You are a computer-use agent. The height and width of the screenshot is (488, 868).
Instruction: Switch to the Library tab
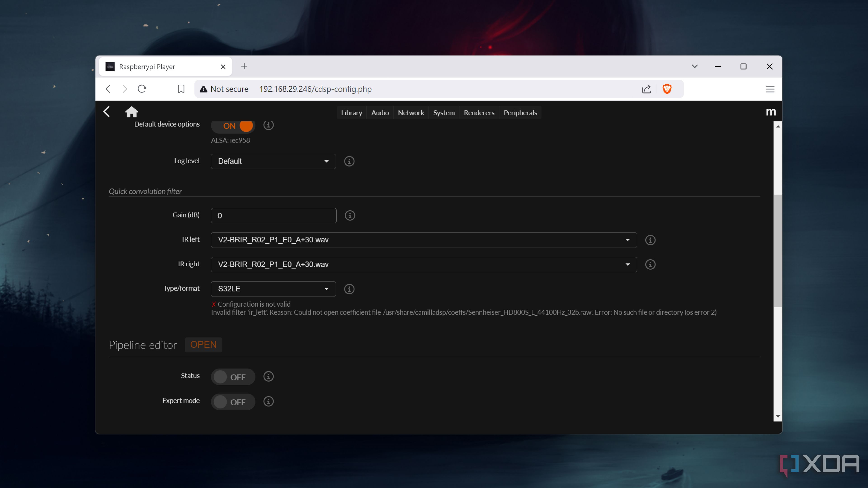point(351,113)
